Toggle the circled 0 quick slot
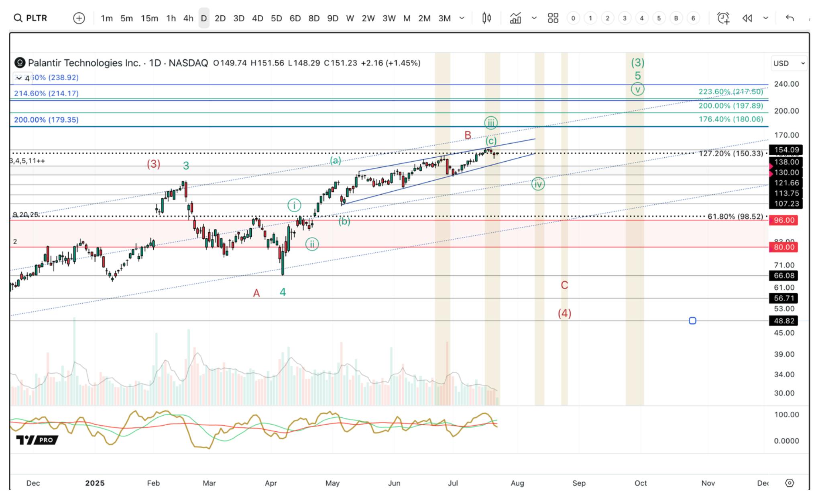Image resolution: width=818 pixels, height=504 pixels. (x=573, y=18)
